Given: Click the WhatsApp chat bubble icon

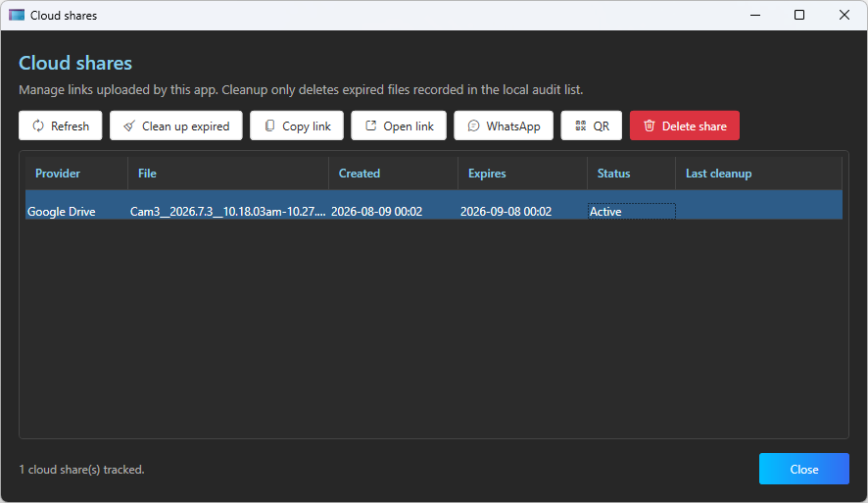Looking at the screenshot, I should [473, 126].
